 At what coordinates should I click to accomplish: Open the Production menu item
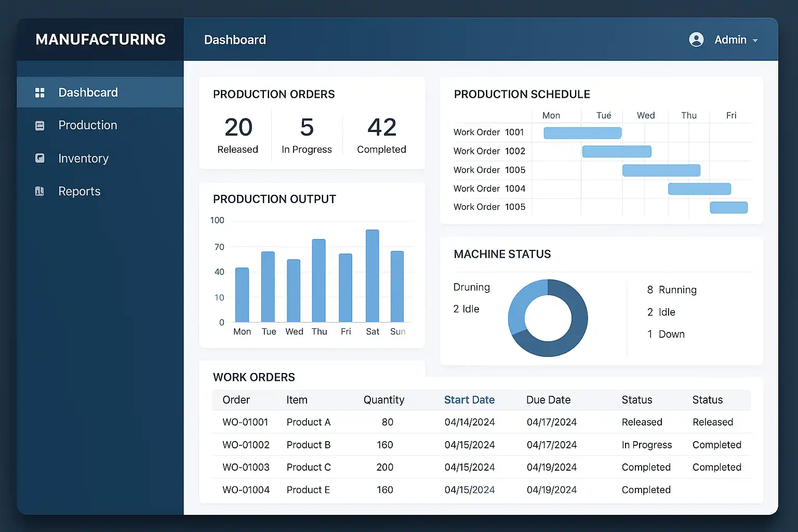(x=87, y=125)
